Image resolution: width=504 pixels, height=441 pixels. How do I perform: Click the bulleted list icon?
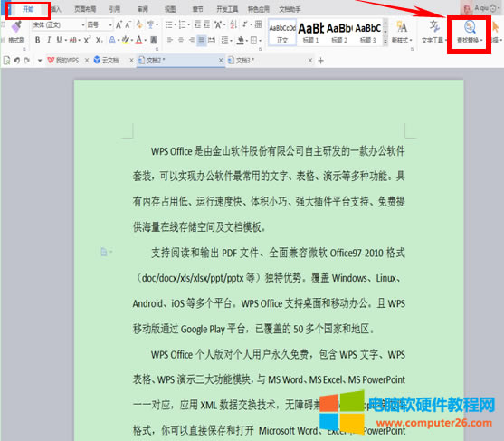pyautogui.click(x=168, y=24)
